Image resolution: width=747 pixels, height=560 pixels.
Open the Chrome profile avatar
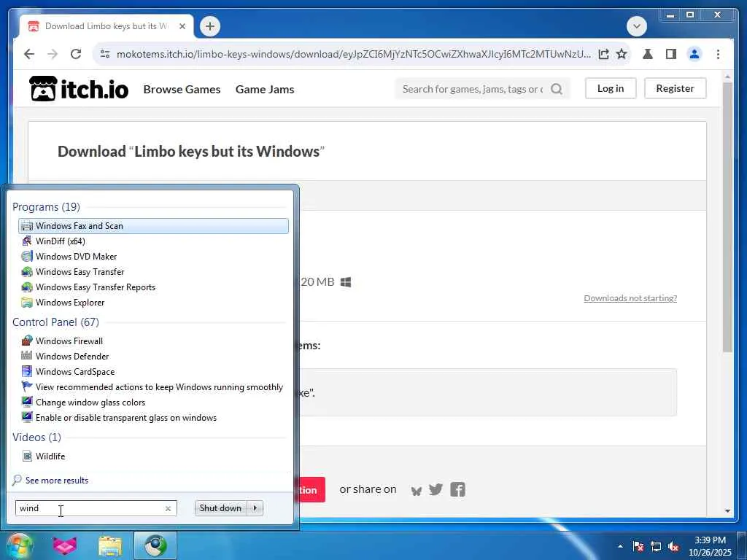point(694,54)
